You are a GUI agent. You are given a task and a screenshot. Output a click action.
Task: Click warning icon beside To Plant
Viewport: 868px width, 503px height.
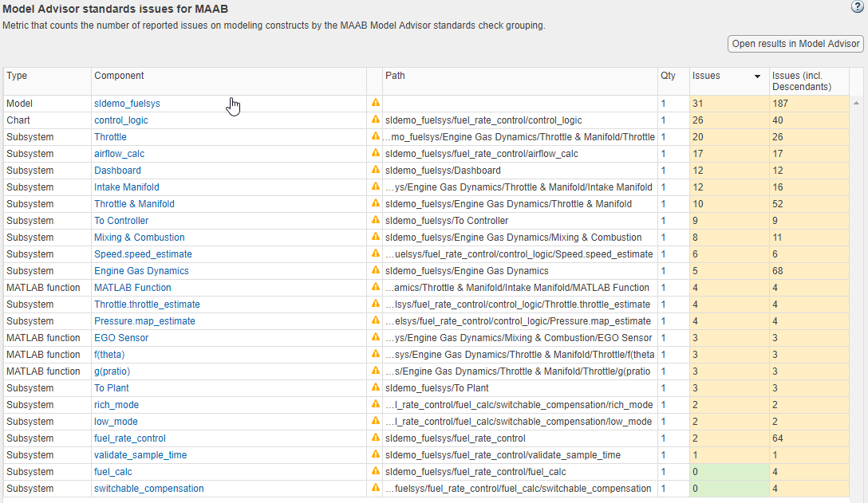pos(376,387)
